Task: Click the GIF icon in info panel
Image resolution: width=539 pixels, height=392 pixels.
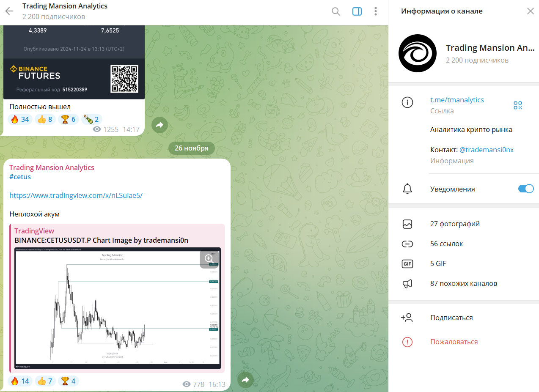Action: (407, 264)
